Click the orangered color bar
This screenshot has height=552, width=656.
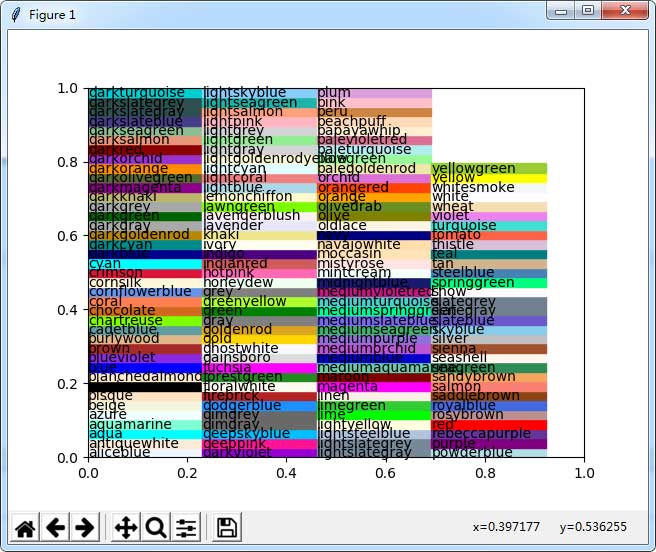click(374, 188)
